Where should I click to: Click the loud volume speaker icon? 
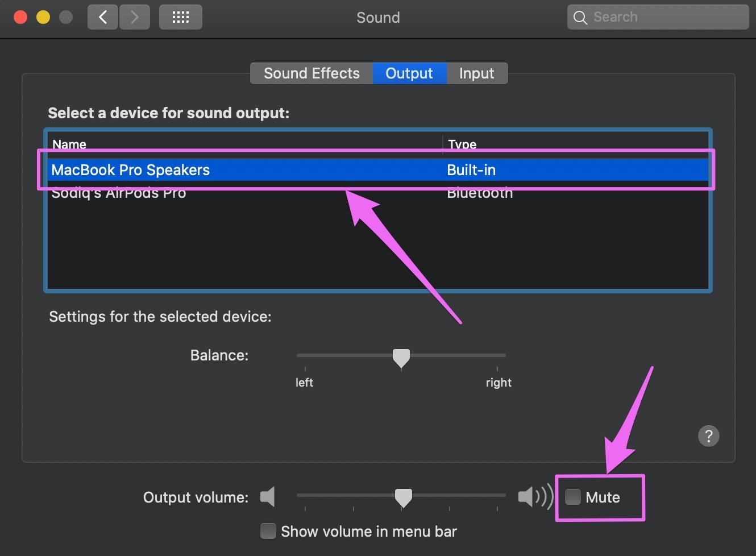pos(535,497)
